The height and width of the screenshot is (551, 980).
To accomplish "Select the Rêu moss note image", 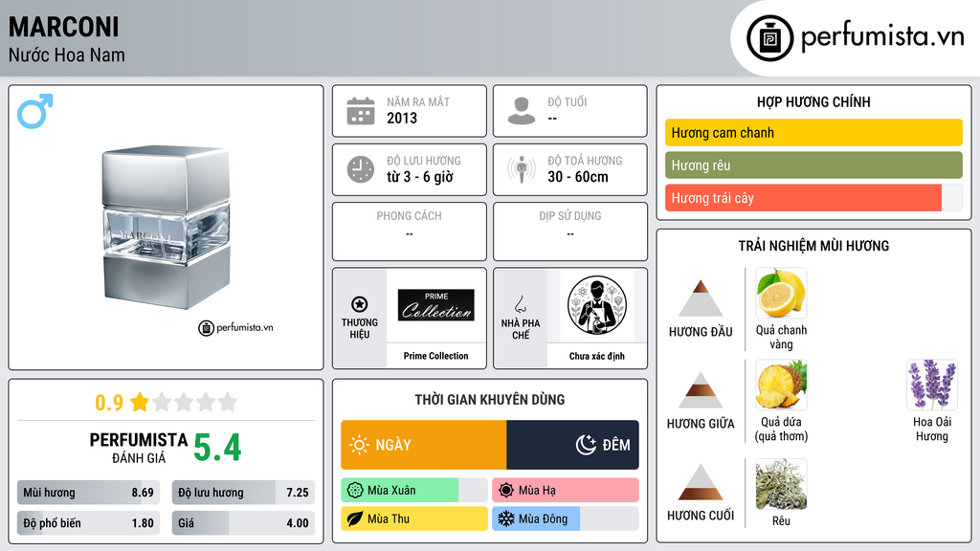I will [781, 484].
